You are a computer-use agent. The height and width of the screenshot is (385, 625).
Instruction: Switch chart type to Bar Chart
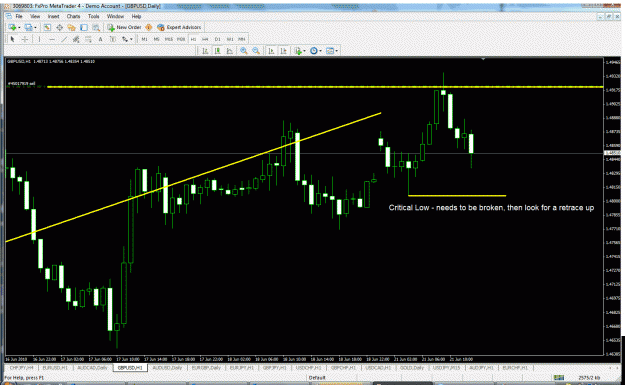click(205, 51)
